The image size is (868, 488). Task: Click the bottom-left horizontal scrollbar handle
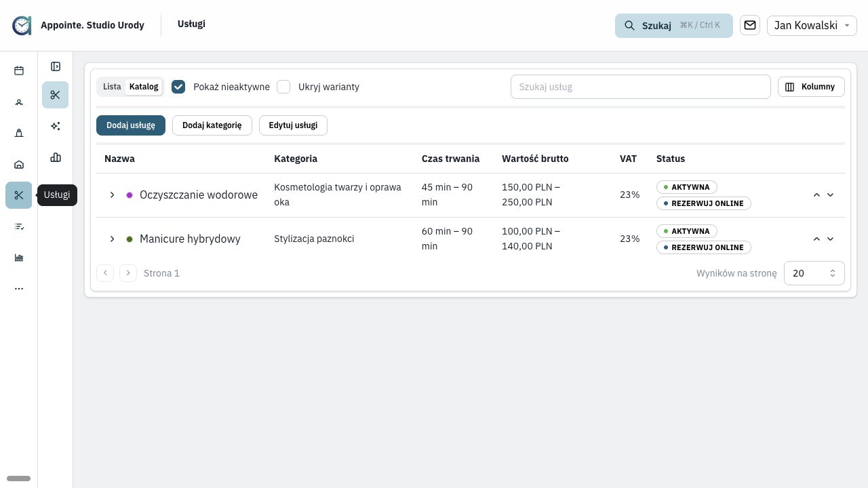point(18,479)
